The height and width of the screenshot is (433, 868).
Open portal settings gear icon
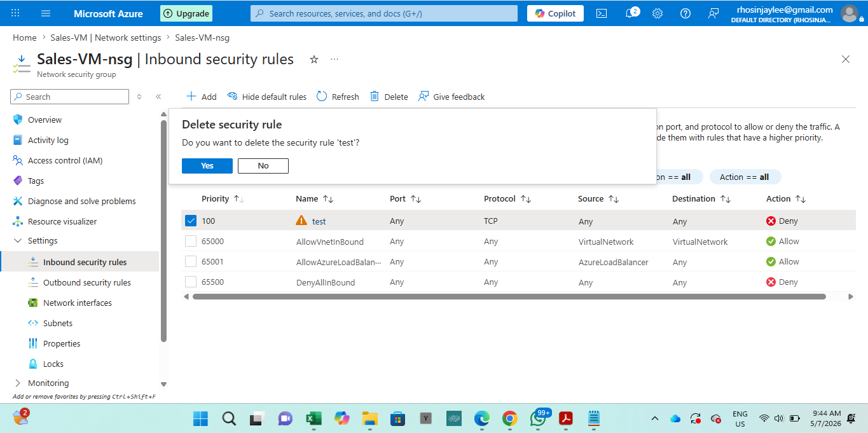tap(658, 13)
